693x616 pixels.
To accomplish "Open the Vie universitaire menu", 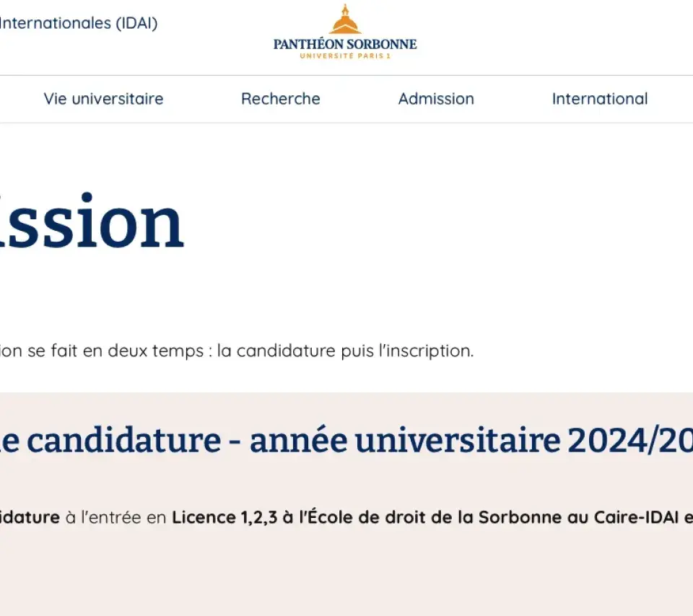I will tap(103, 99).
